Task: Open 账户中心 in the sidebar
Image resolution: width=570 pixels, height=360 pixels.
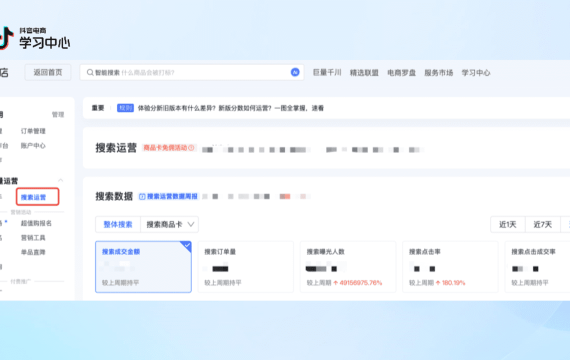Action: pyautogui.click(x=33, y=145)
